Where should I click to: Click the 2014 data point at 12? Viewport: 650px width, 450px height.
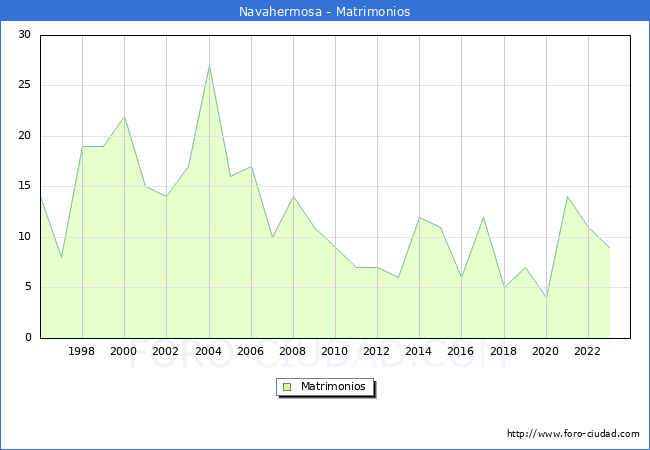point(420,217)
